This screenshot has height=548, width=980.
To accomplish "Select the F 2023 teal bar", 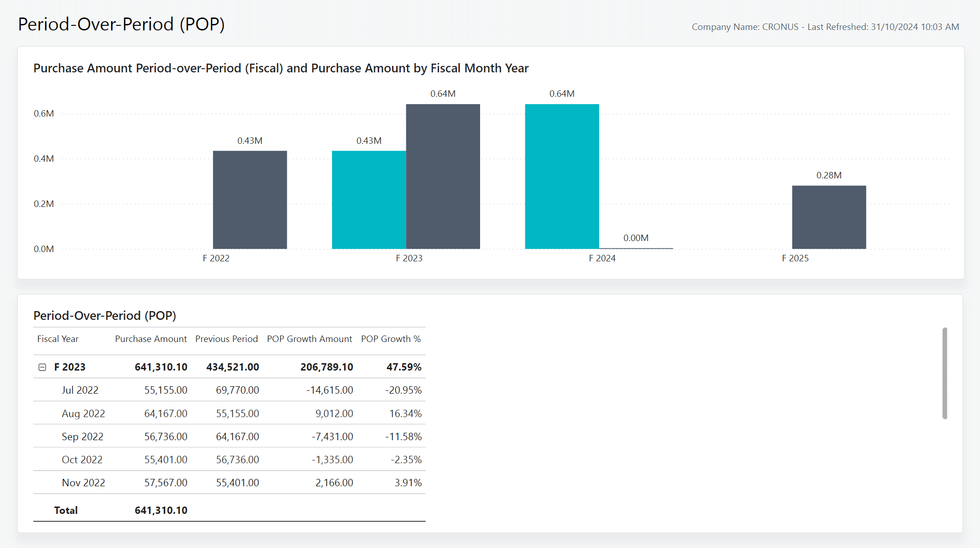I will click(x=369, y=200).
